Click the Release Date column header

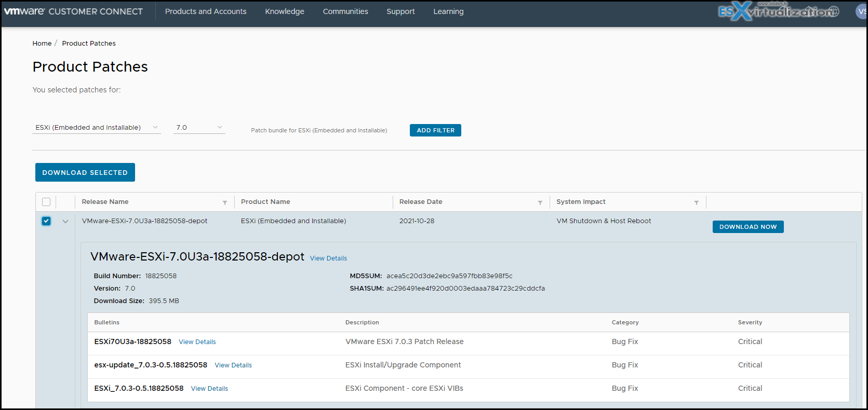pyautogui.click(x=421, y=202)
